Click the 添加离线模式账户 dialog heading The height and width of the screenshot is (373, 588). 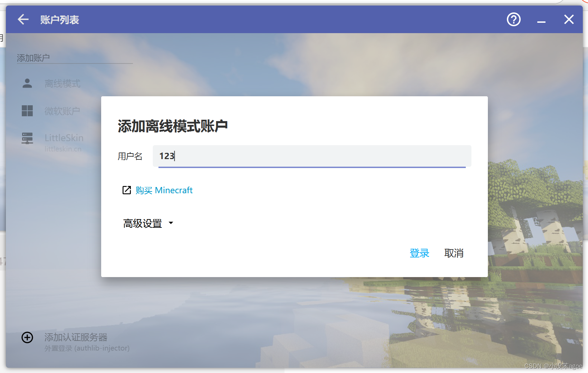coord(173,126)
